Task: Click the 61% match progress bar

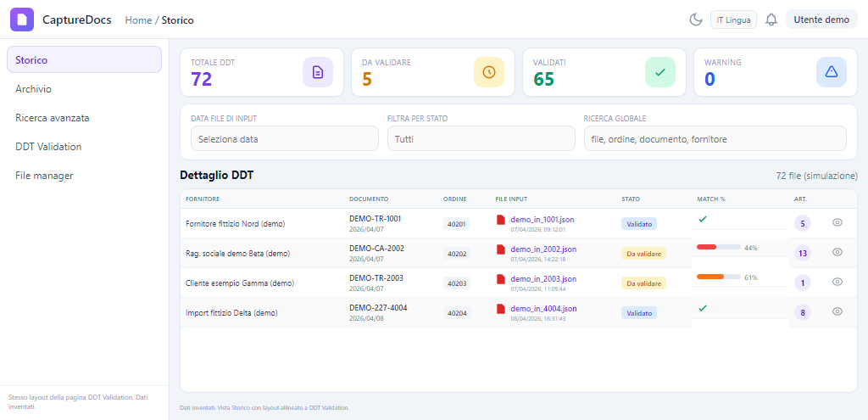Action: tap(719, 277)
